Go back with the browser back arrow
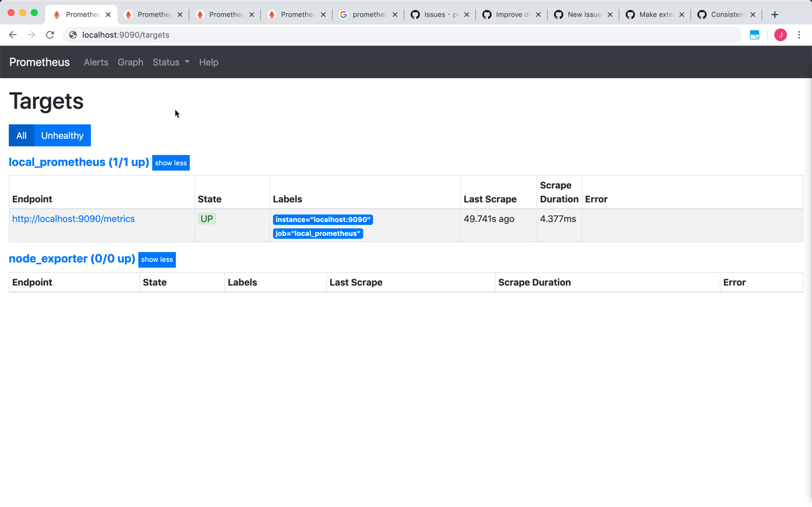 coord(13,35)
